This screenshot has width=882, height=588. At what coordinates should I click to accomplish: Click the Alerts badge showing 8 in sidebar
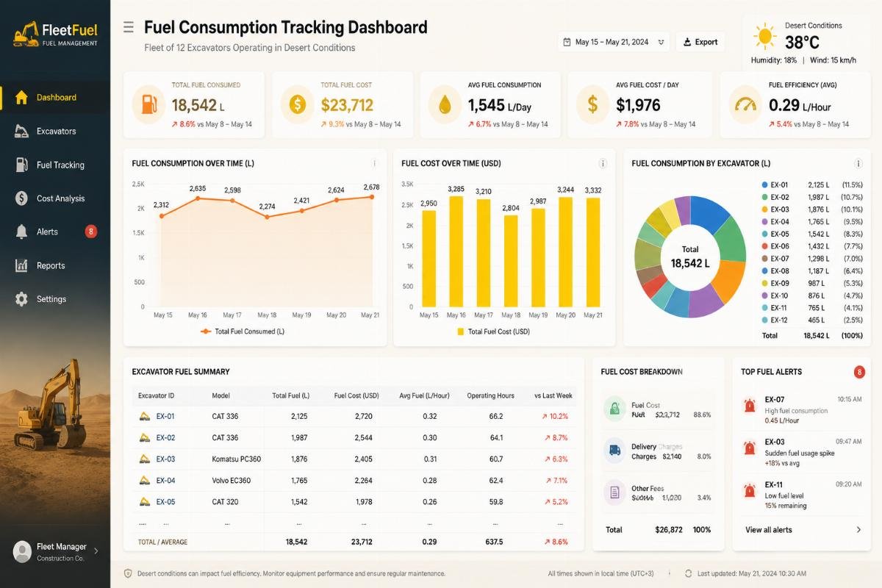(x=91, y=232)
